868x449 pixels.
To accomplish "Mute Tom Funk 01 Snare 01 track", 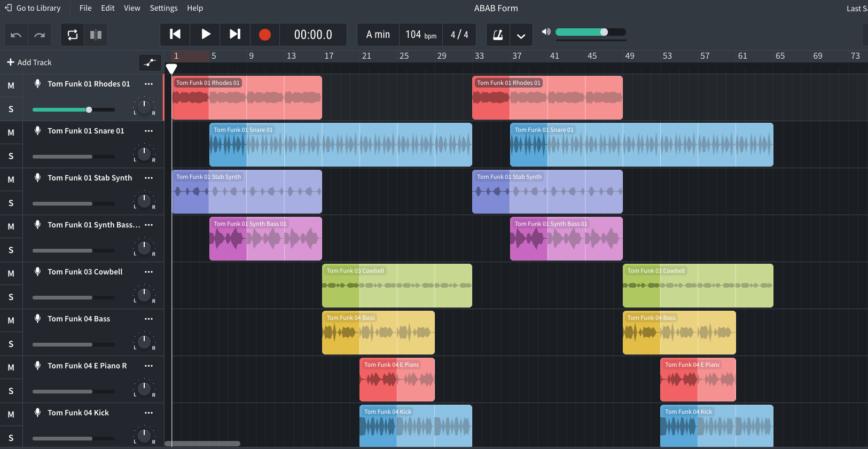I will 11,132.
